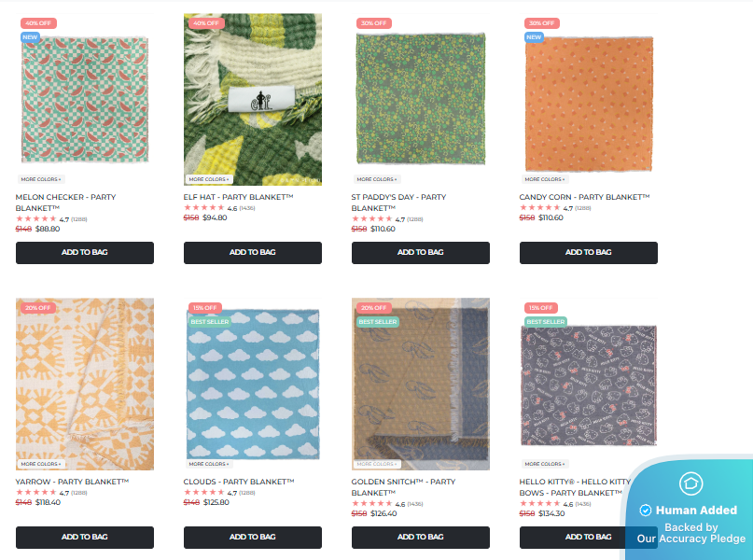Open the Candy Corn - Party Blanket title link
The image size is (753, 560).
click(x=584, y=197)
